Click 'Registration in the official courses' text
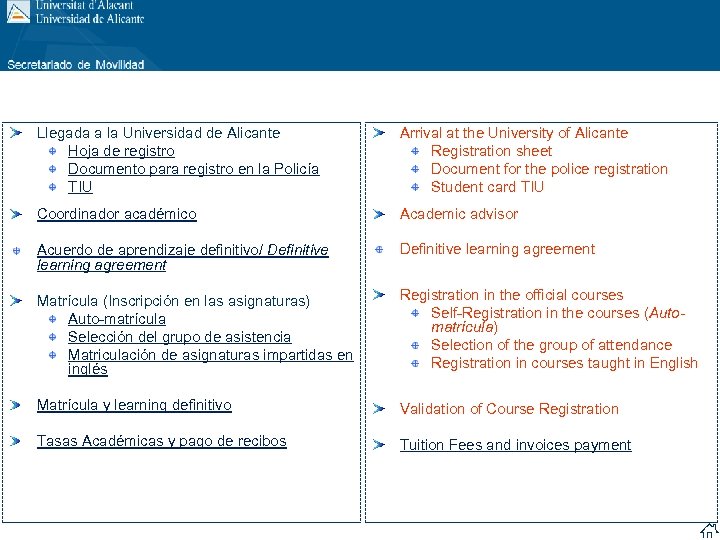This screenshot has height=540, width=720. click(511, 295)
